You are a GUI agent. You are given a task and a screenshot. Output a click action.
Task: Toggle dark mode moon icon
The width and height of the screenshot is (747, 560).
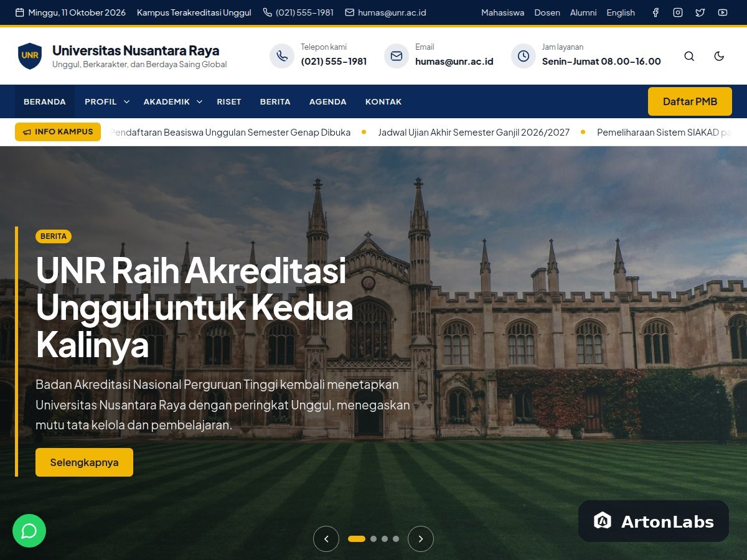tap(719, 56)
